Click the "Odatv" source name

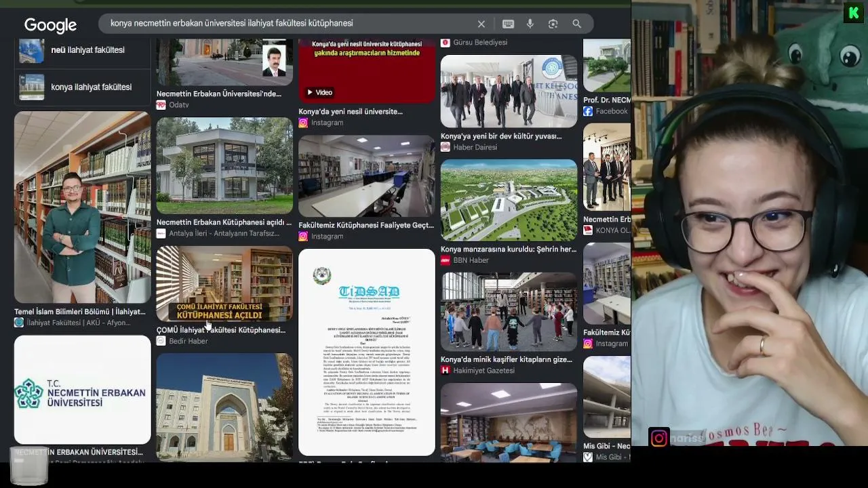click(179, 105)
